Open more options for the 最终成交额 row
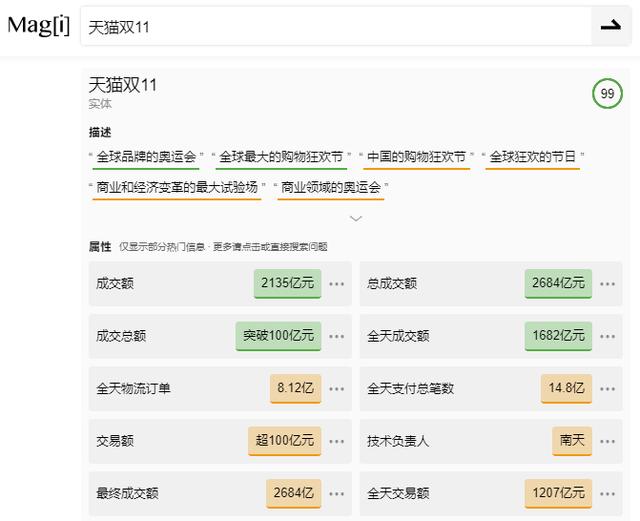Viewport: 640px width, 521px height. 337,494
